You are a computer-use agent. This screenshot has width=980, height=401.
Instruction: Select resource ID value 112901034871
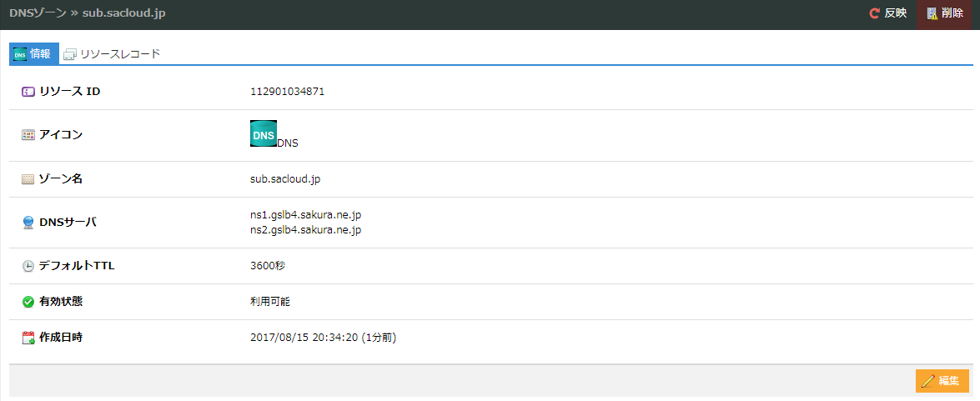point(287,92)
